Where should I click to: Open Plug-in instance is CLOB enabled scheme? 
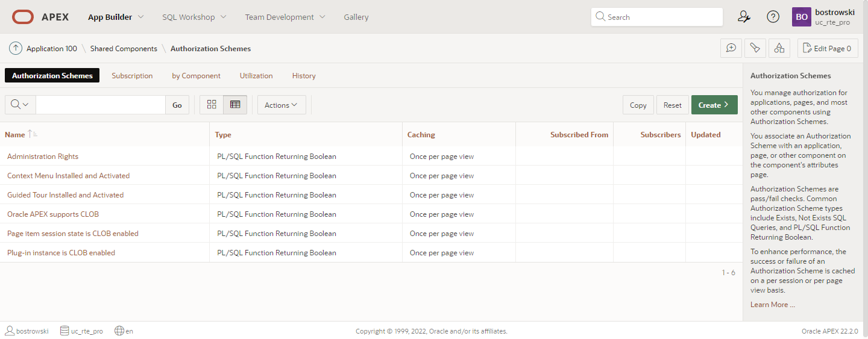[61, 253]
